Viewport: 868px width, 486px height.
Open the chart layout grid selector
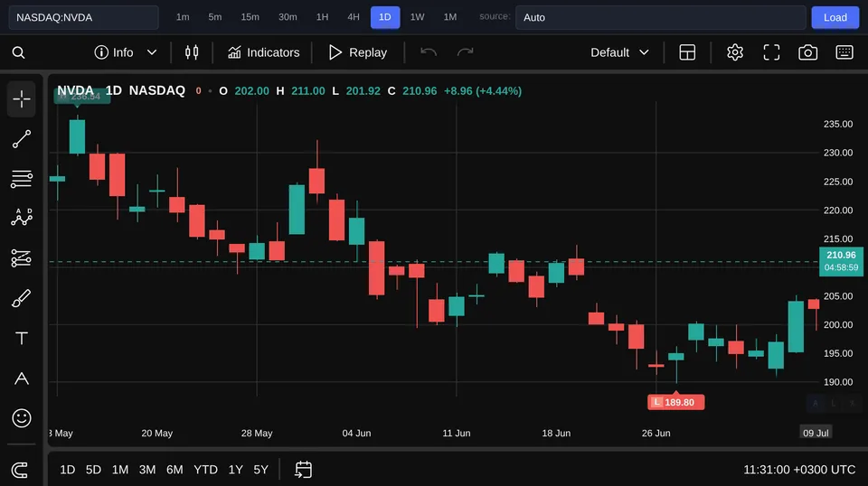click(687, 52)
